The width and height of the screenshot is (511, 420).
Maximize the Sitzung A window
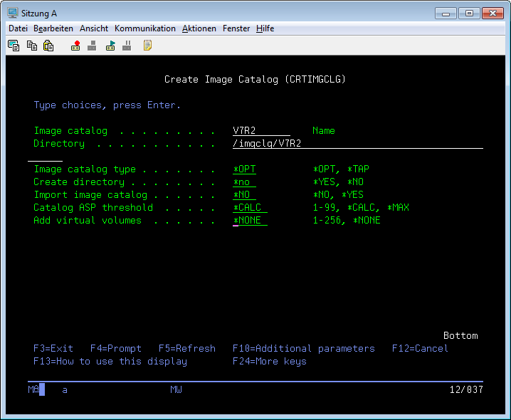469,14
